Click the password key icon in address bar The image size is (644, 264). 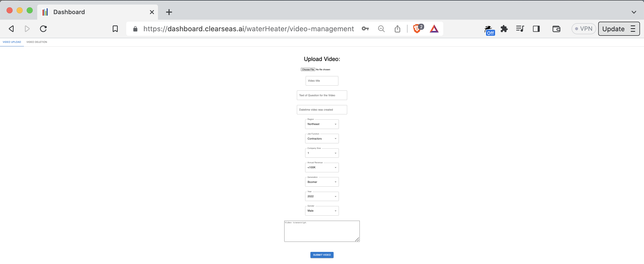tap(365, 28)
